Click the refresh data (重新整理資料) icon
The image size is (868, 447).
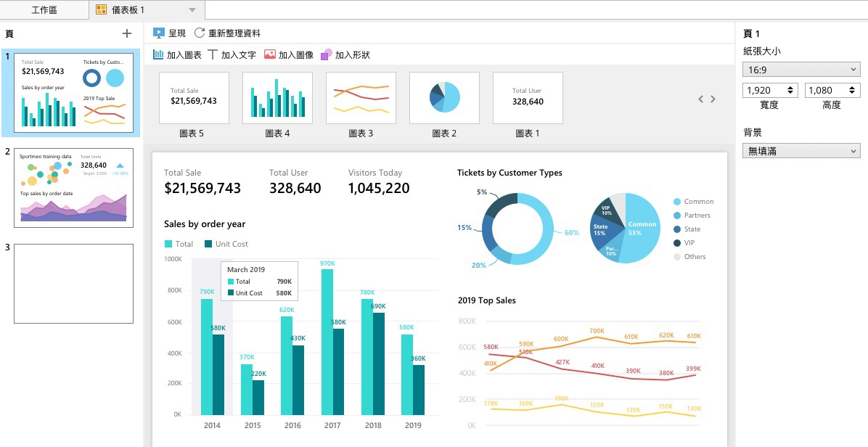[x=200, y=33]
